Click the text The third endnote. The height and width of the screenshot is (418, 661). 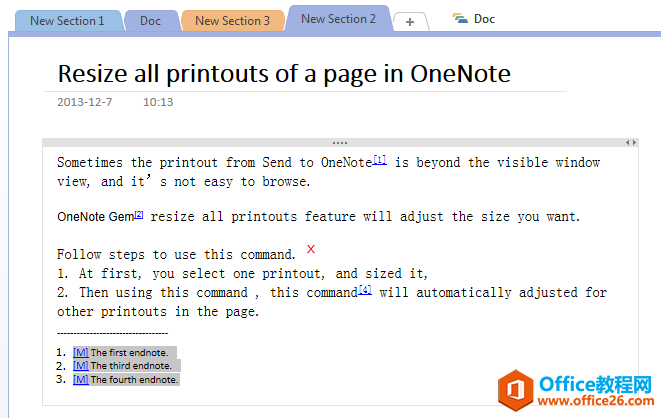(131, 366)
